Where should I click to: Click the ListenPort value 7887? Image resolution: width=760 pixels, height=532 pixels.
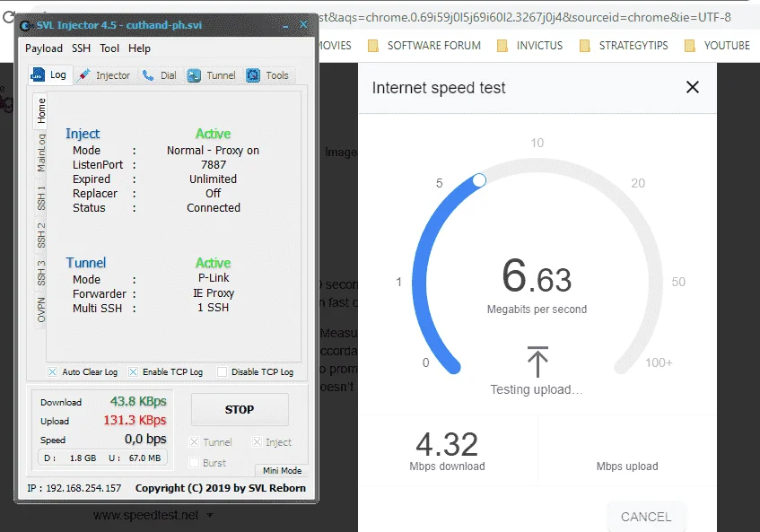coord(214,165)
